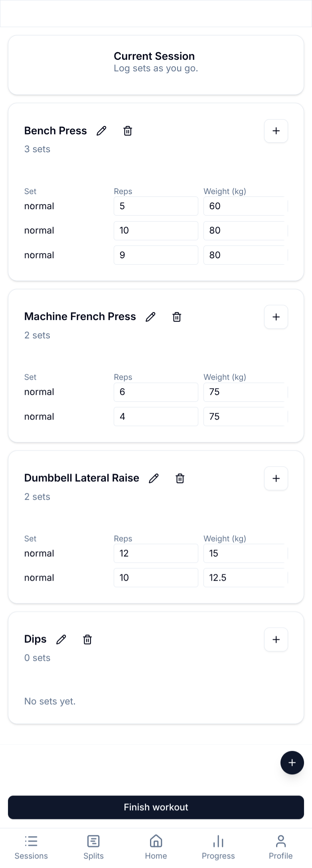View the Progress tab
The height and width of the screenshot is (868, 312).
pos(218,847)
